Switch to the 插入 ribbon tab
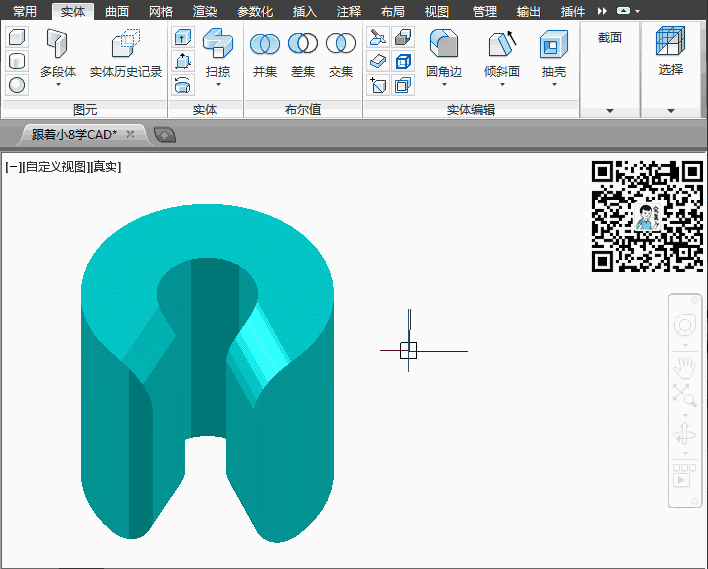This screenshot has width=708, height=569. coord(305,11)
